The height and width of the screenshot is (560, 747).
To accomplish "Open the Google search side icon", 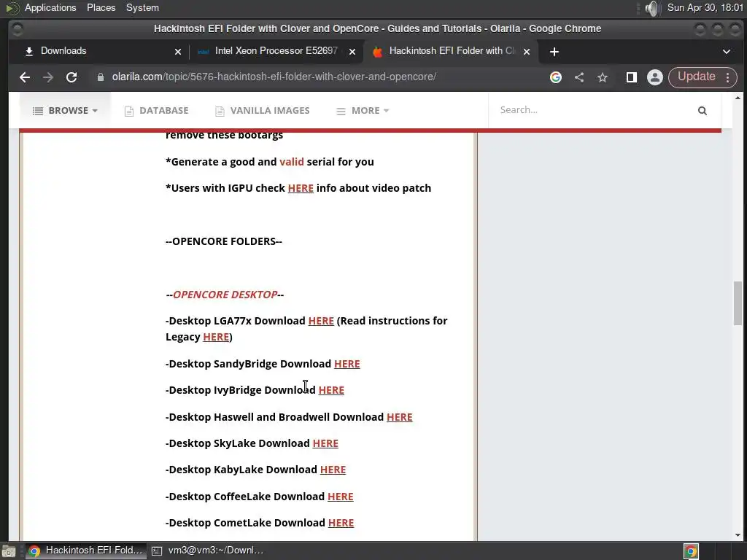I will 555,77.
